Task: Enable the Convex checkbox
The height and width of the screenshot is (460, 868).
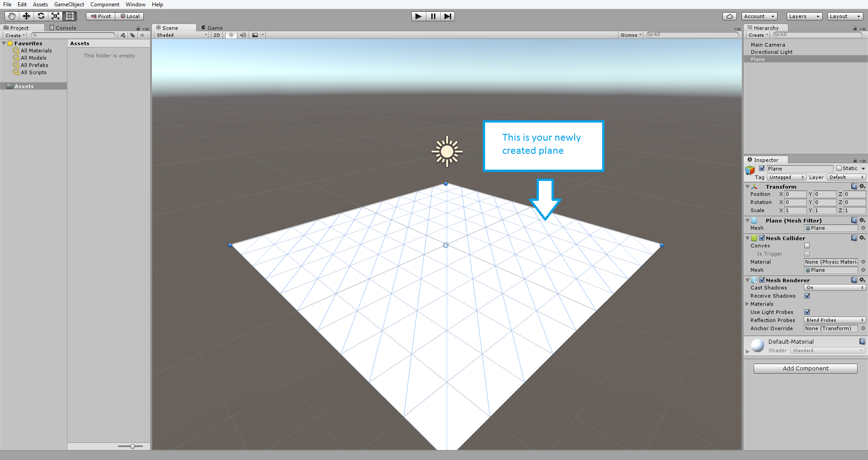Action: pyautogui.click(x=807, y=246)
